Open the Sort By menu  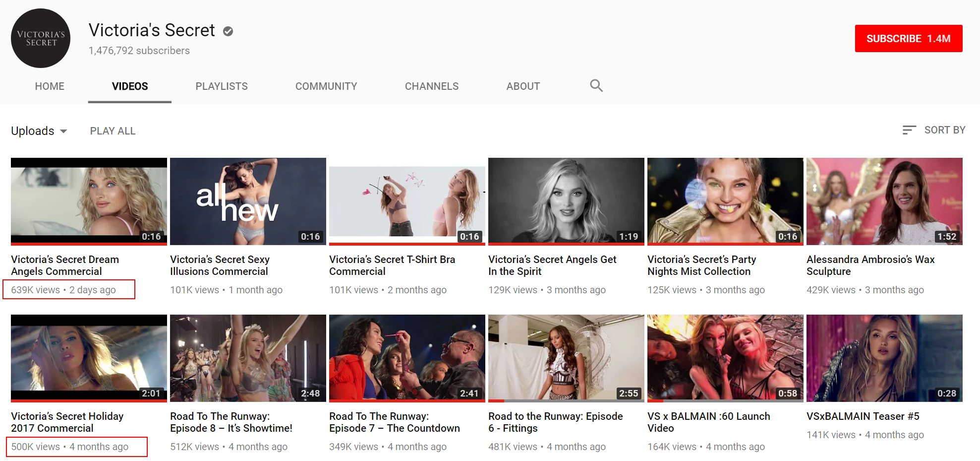click(934, 130)
